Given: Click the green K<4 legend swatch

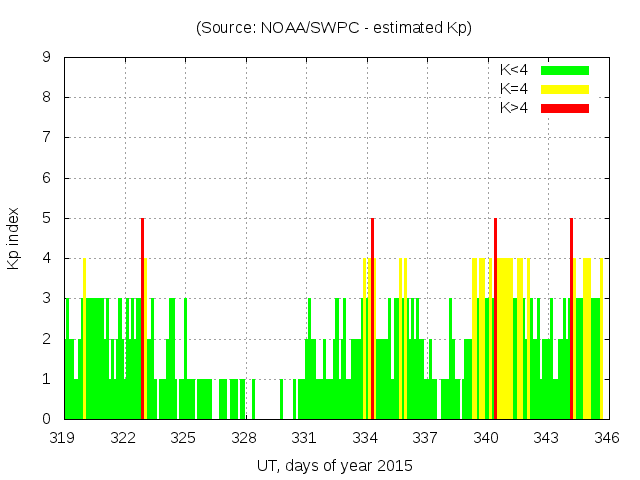Looking at the screenshot, I should [565, 70].
